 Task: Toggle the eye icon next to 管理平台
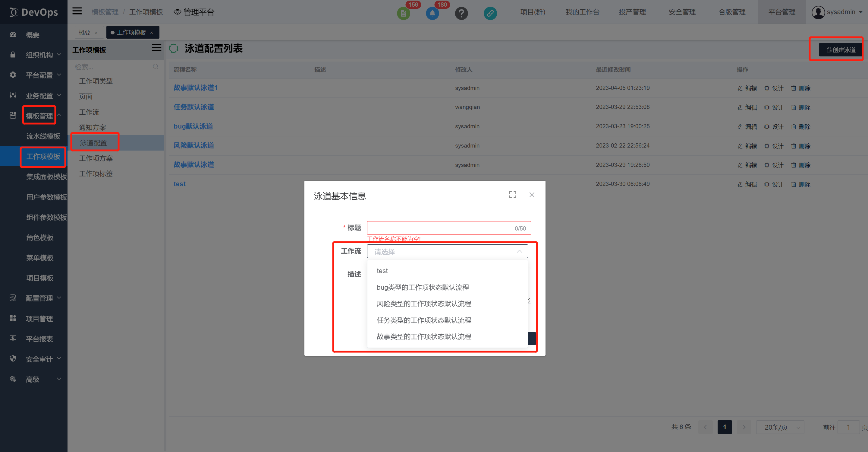(177, 12)
